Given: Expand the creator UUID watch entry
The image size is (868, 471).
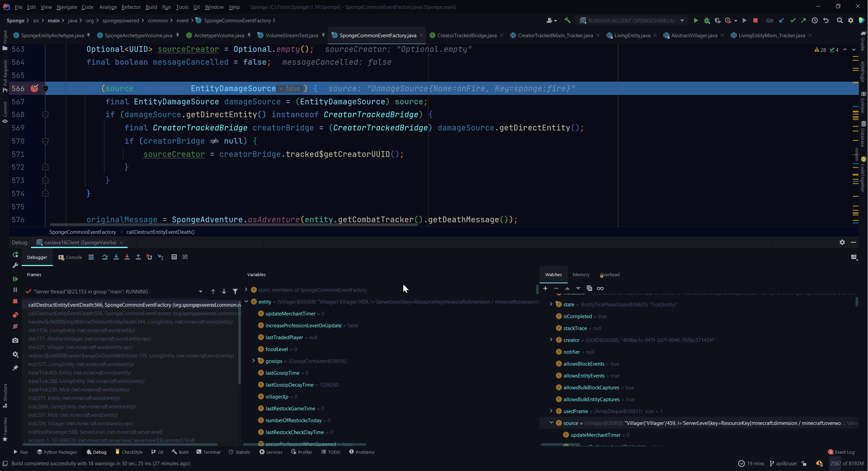Looking at the screenshot, I should click(551, 340).
